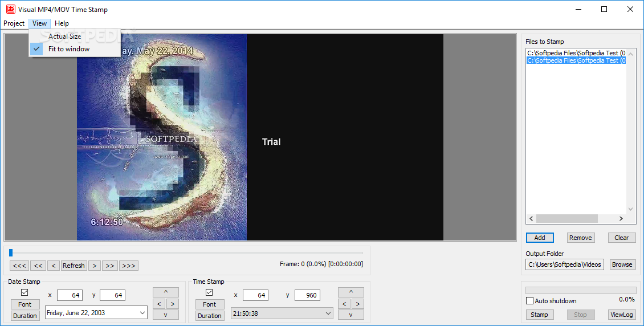Viewport: 644px width, 326px height.
Task: Click the Refresh preview button
Action: (74, 266)
